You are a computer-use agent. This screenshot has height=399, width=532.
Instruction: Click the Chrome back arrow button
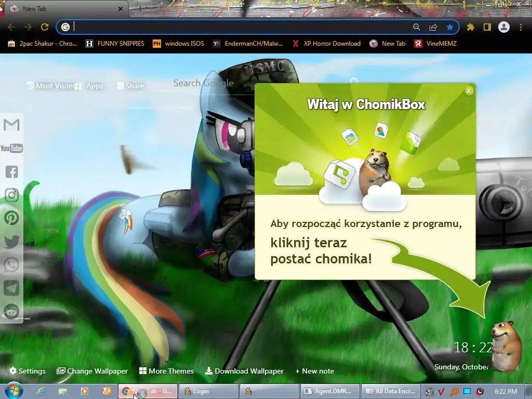pos(11,27)
